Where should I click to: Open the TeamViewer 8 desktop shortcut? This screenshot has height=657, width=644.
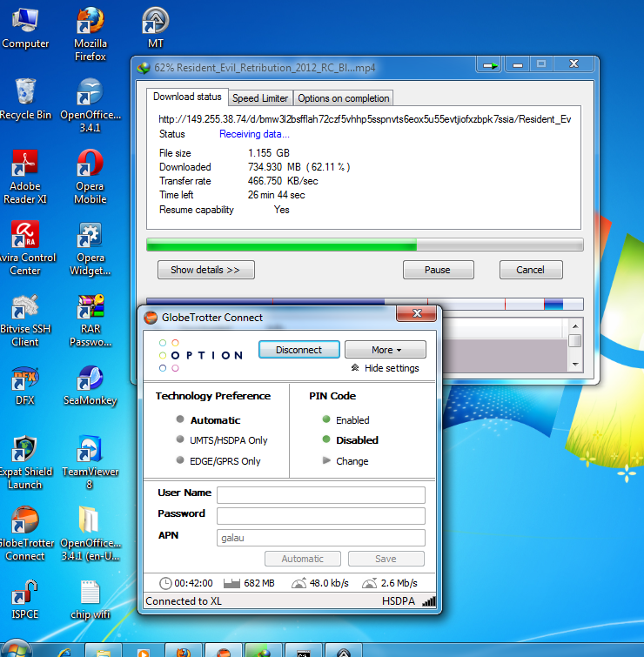click(x=90, y=451)
